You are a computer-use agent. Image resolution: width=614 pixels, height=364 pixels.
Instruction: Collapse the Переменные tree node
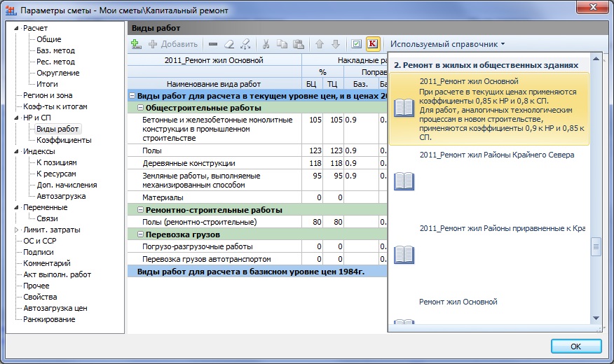point(16,207)
